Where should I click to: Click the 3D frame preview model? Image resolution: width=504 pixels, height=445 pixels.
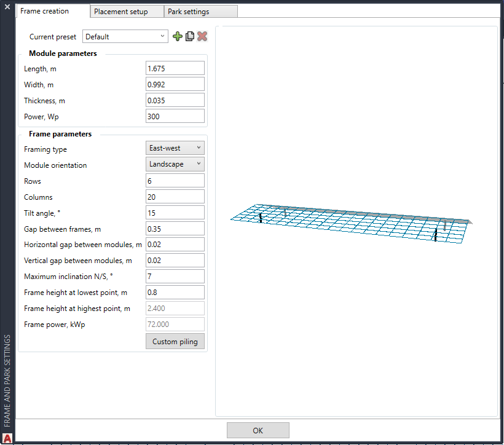point(350,221)
